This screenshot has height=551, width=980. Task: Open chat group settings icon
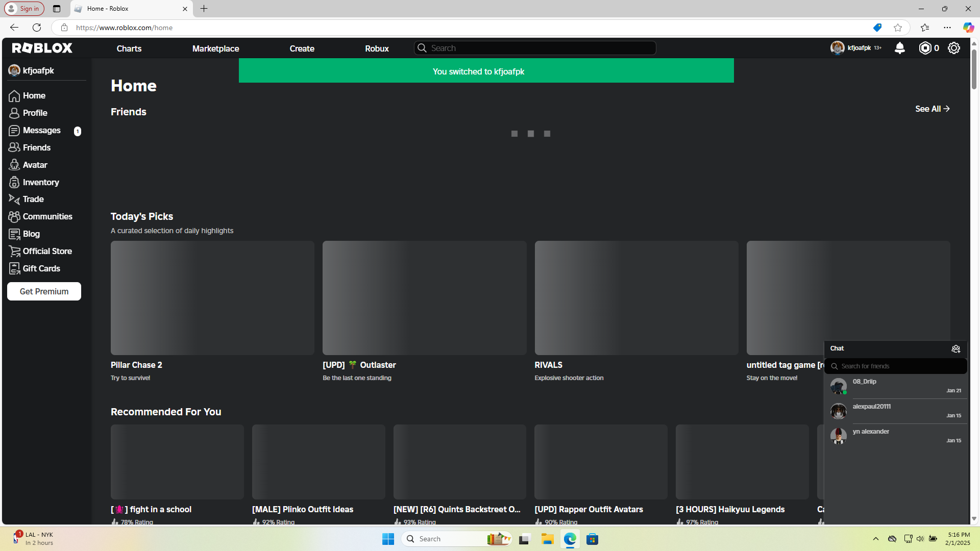(955, 349)
